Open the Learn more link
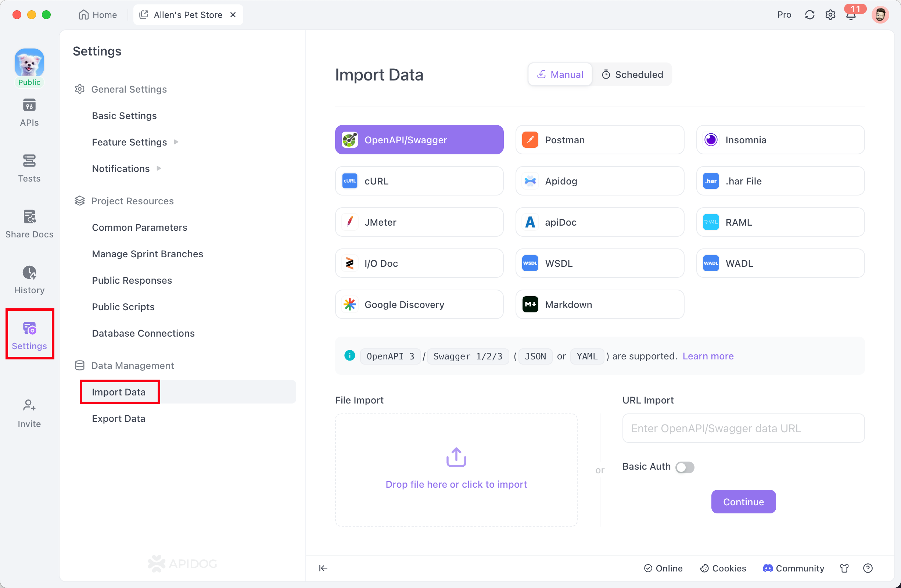The width and height of the screenshot is (901, 588). coord(708,356)
